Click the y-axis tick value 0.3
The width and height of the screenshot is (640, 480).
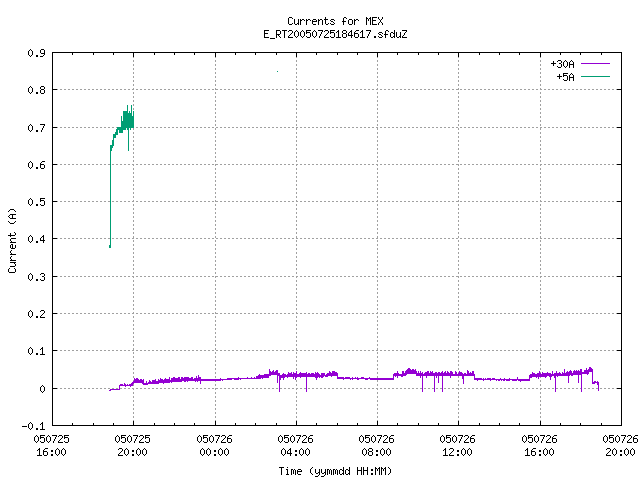pos(36,277)
